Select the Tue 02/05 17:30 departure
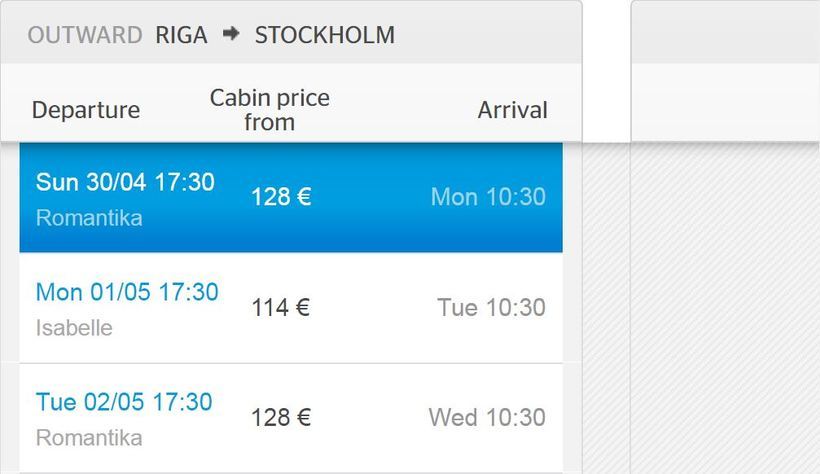The height and width of the screenshot is (474, 820). click(124, 402)
